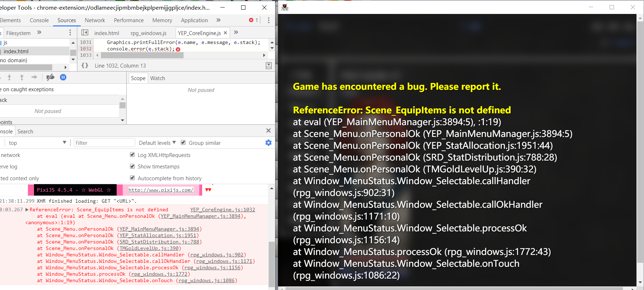The height and width of the screenshot is (290, 644).
Task: Toggle the hide navigator sidebar icon
Action: tap(85, 33)
